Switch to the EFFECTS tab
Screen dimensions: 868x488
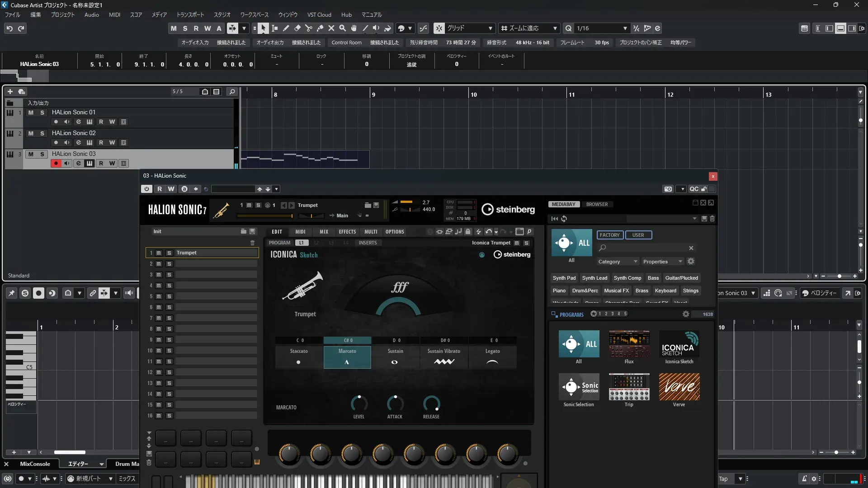pyautogui.click(x=347, y=232)
